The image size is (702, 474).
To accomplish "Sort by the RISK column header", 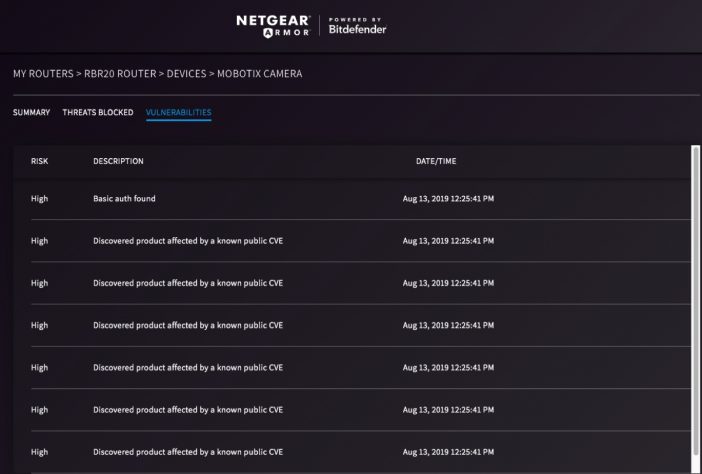I will click(39, 161).
